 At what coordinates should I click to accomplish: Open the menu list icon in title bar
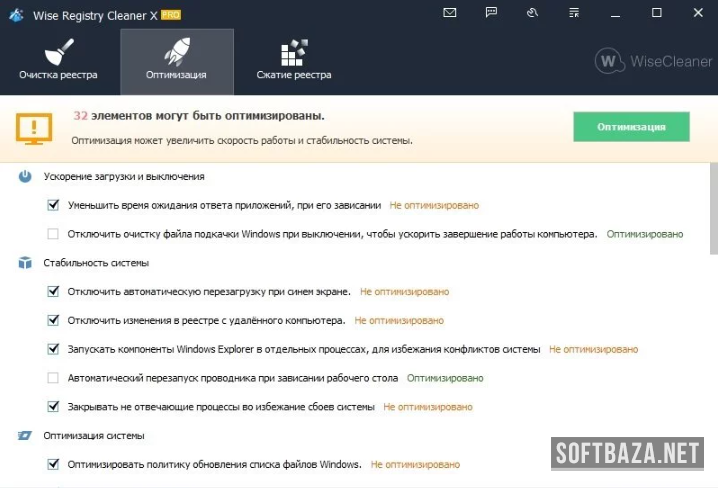[573, 13]
